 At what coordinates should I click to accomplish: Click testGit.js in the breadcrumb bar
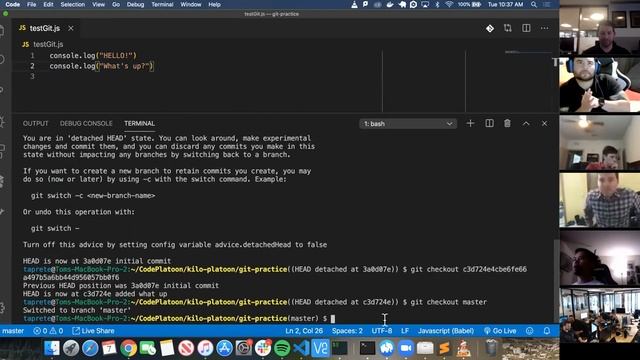[x=48, y=44]
